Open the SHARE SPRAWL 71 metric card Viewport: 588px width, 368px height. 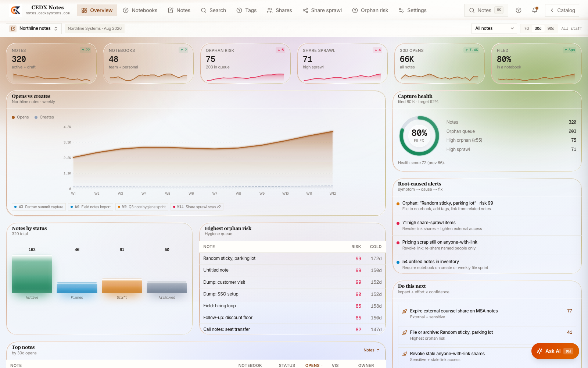pyautogui.click(x=343, y=63)
